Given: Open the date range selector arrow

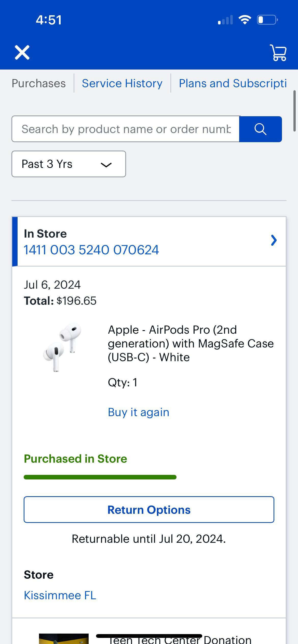Looking at the screenshot, I should click(107, 165).
